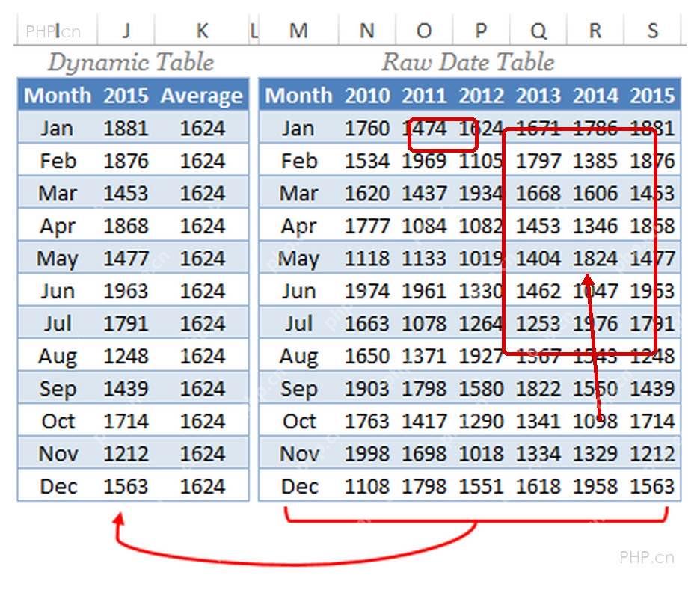700x590 pixels.
Task: Select column Q header
Action: coord(538,31)
